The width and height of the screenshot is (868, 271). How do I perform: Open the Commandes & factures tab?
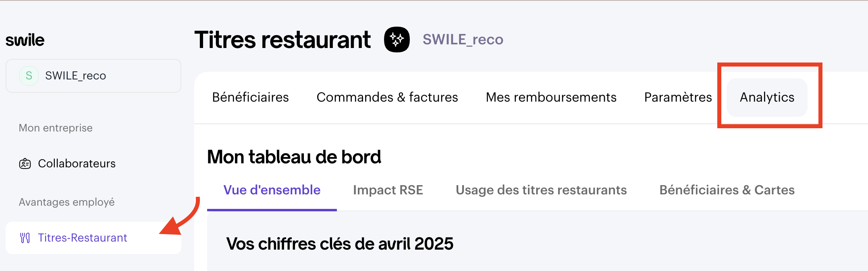tap(387, 97)
